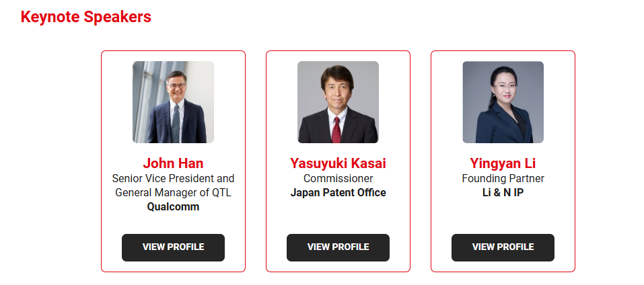Select the Li & N IP label
Viewport: 644px width, 285px height.
pyautogui.click(x=503, y=193)
